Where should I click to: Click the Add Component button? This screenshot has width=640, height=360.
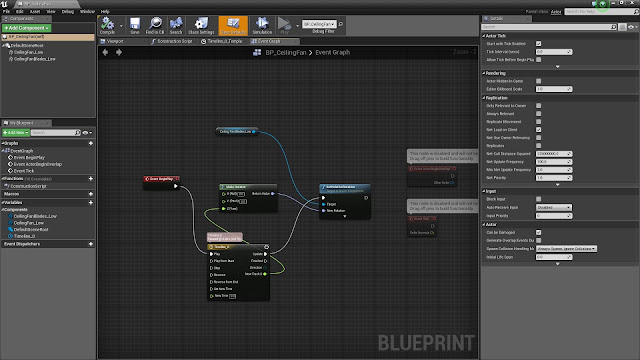tap(27, 28)
